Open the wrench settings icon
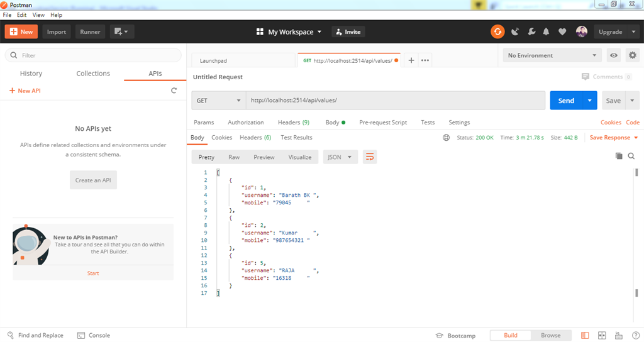Image resolution: width=644 pixels, height=342 pixels. 531,32
